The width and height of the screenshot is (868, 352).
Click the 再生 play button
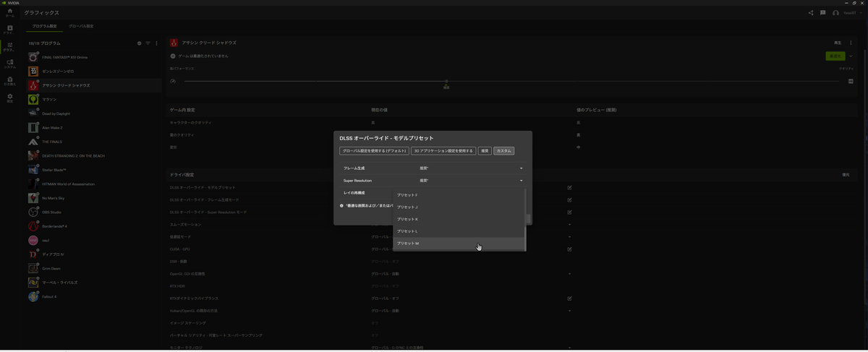tap(838, 43)
